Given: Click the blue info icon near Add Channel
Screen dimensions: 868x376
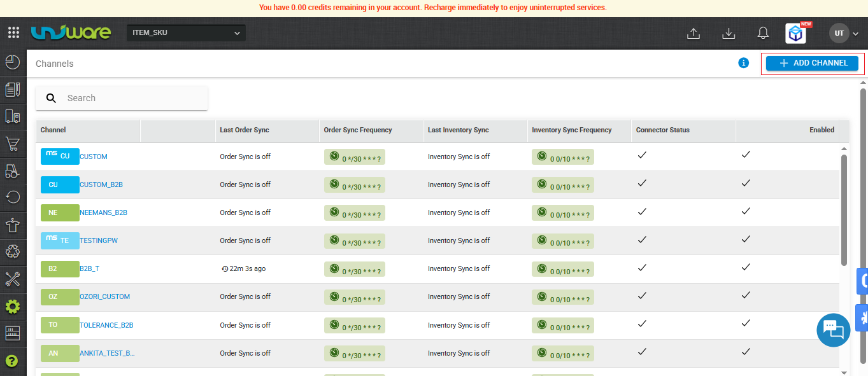Looking at the screenshot, I should click(743, 63).
